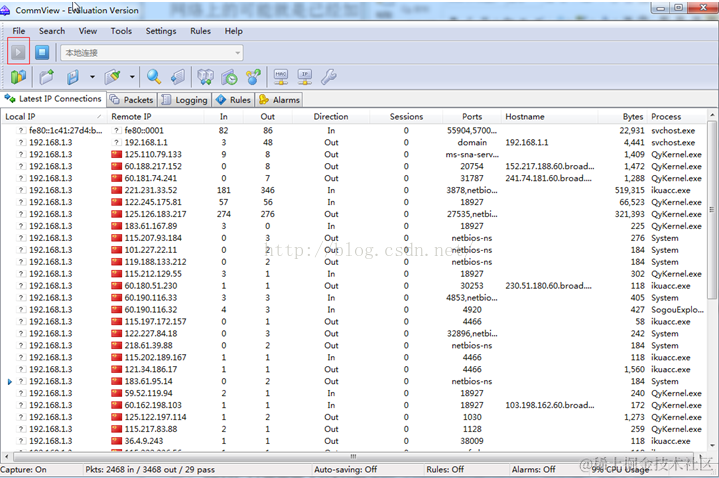Stop capture with the blue stop button

tap(42, 52)
